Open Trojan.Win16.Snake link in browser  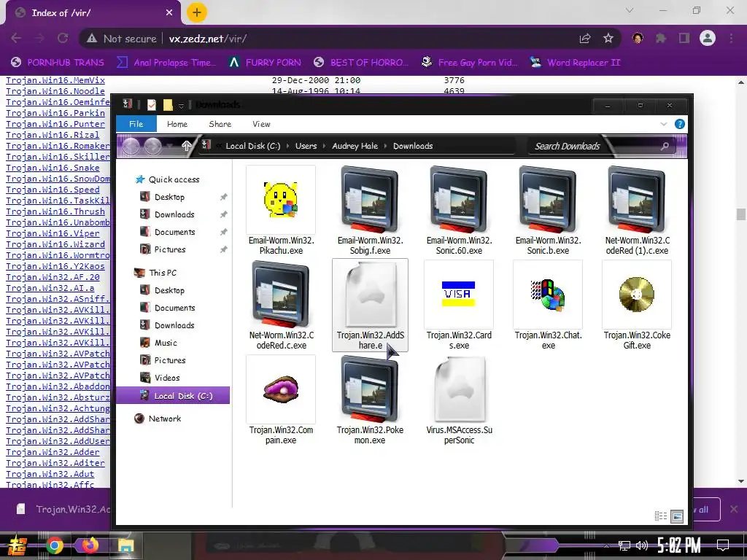(53, 168)
